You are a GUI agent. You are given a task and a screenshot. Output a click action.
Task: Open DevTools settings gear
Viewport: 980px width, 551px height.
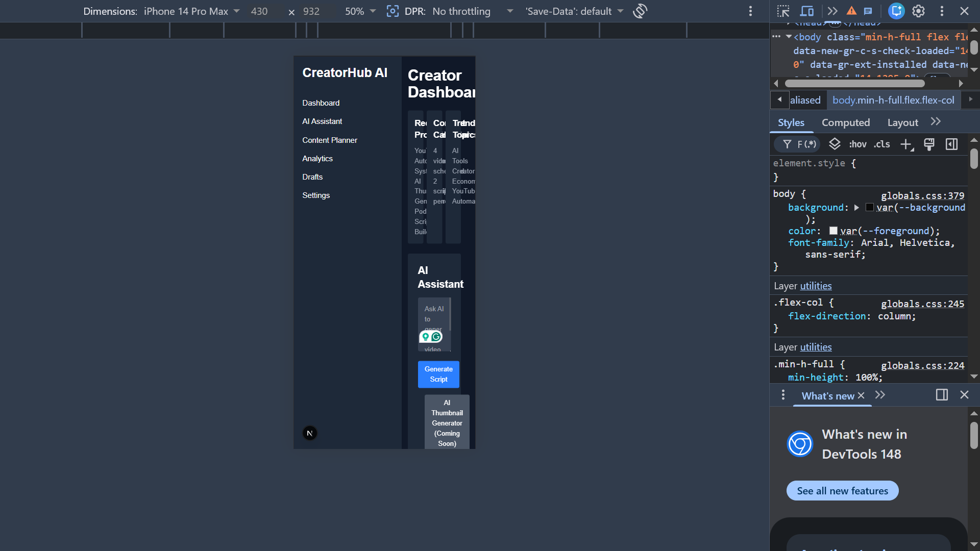[919, 11]
